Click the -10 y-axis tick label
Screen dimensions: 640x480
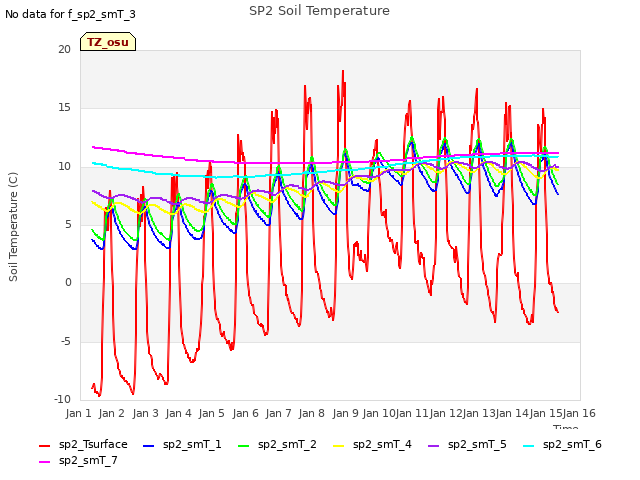63,399
